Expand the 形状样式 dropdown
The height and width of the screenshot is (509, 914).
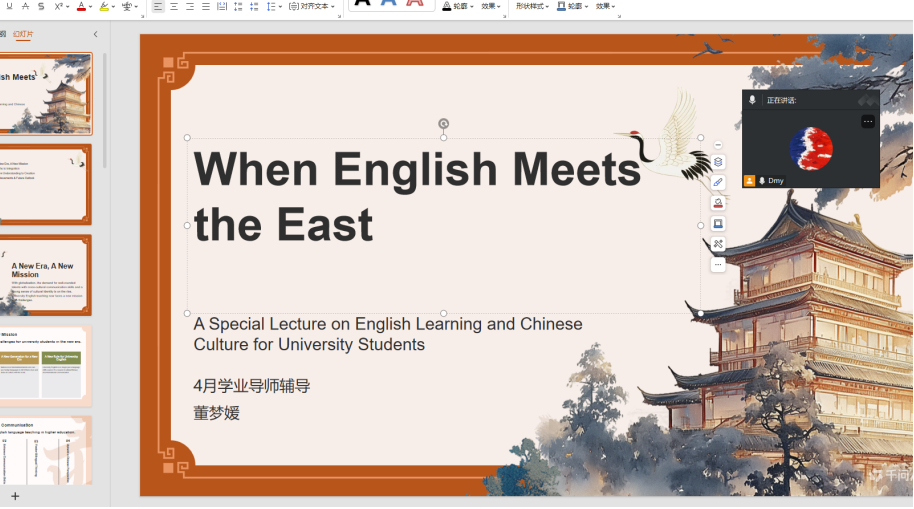[533, 6]
